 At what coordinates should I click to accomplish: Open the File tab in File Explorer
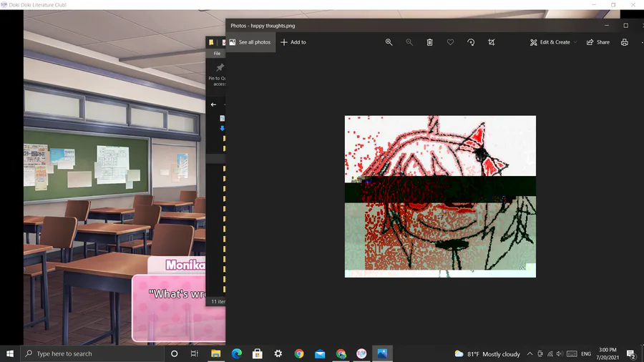pyautogui.click(x=217, y=54)
